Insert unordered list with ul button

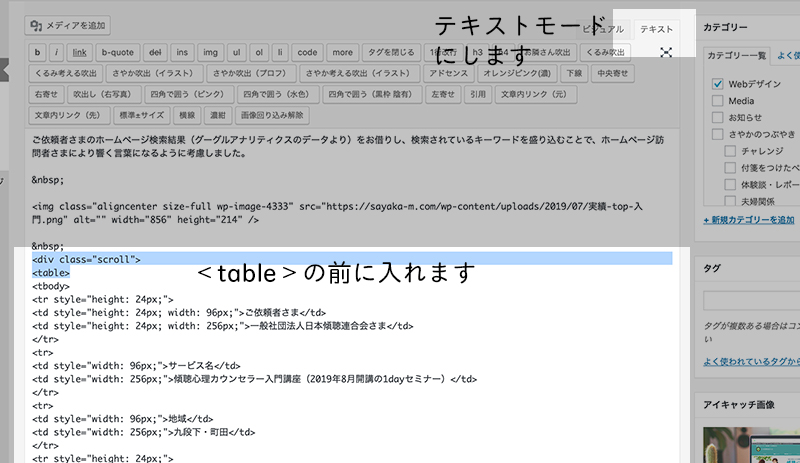tap(237, 52)
